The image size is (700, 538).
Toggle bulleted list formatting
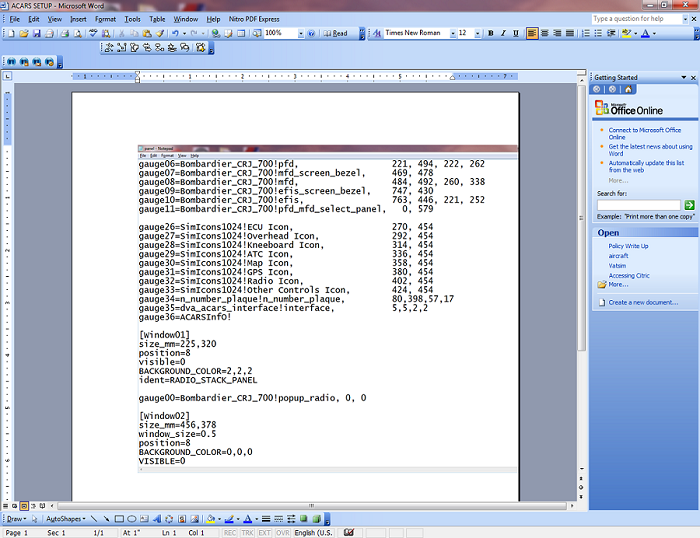point(598,33)
